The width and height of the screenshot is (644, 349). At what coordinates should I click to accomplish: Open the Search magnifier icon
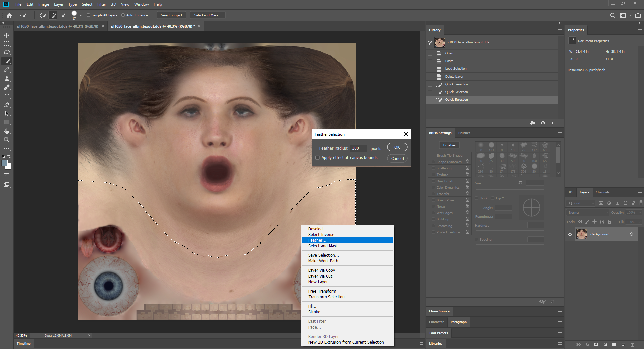point(612,15)
